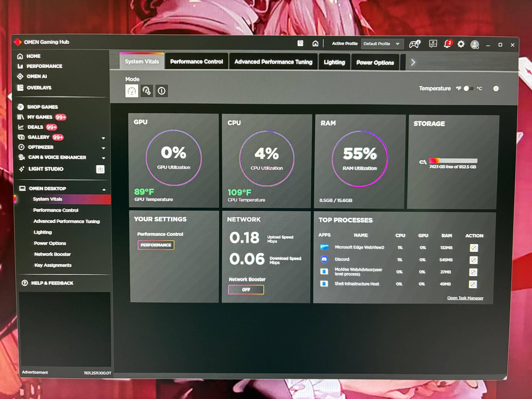This screenshot has width=532, height=399.
Task: Open the overlay icon in title bar
Action: (300, 43)
